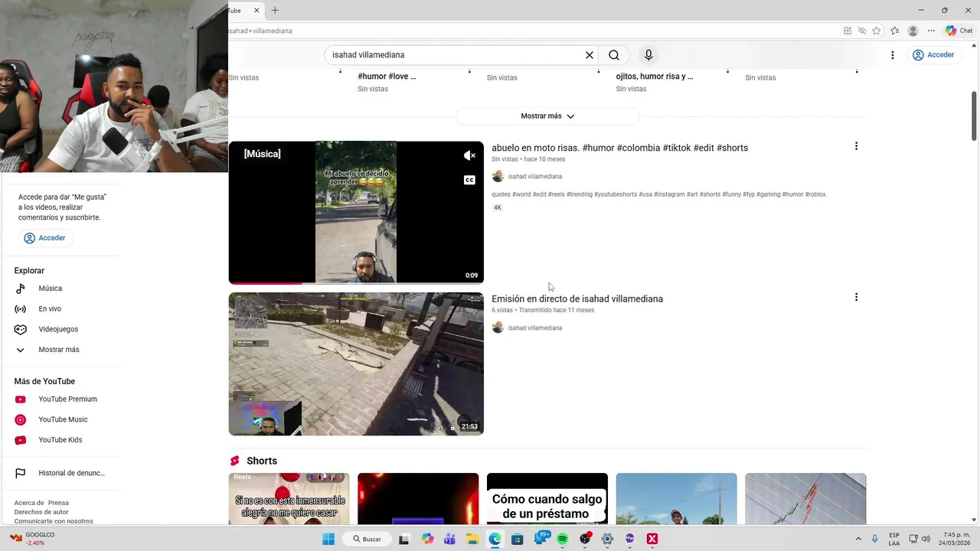Open Microsoft Store from taskbar
The width and height of the screenshot is (980, 551).
(518, 539)
